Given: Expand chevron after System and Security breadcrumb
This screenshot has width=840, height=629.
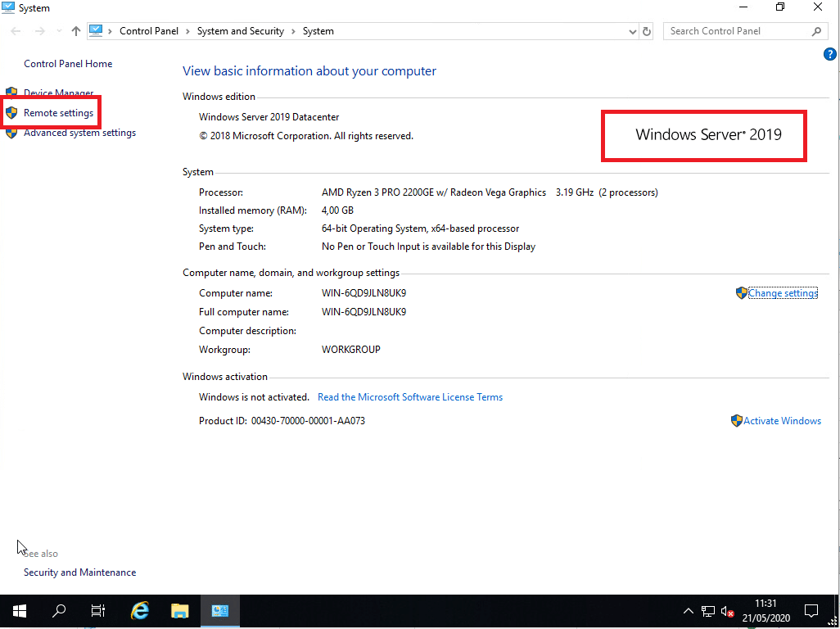Looking at the screenshot, I should click(x=293, y=32).
